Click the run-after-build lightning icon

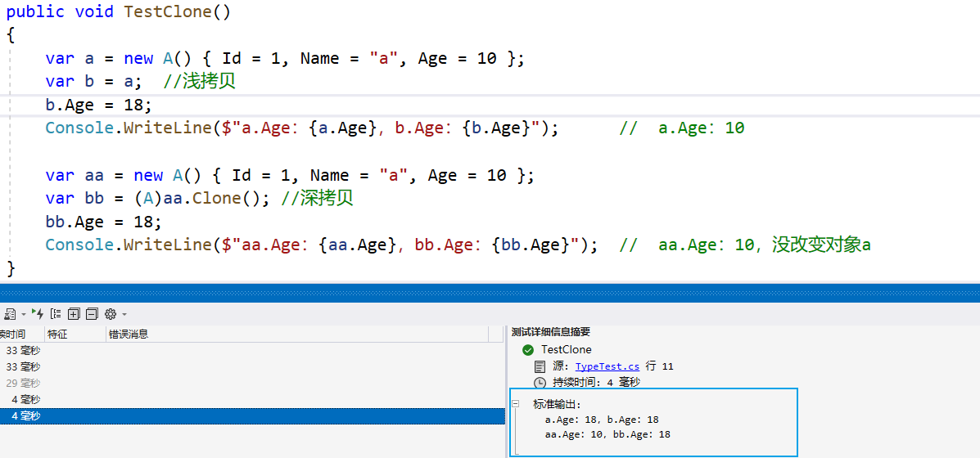tap(38, 314)
